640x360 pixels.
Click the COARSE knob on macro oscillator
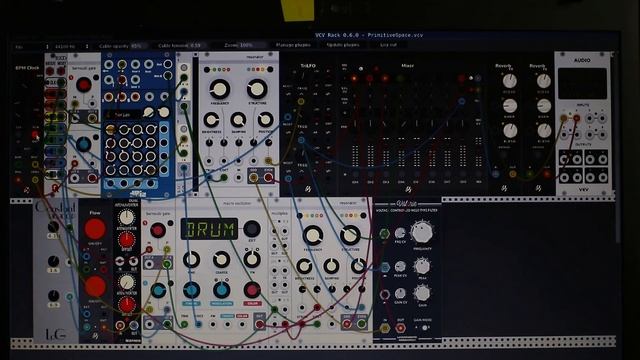(221, 259)
